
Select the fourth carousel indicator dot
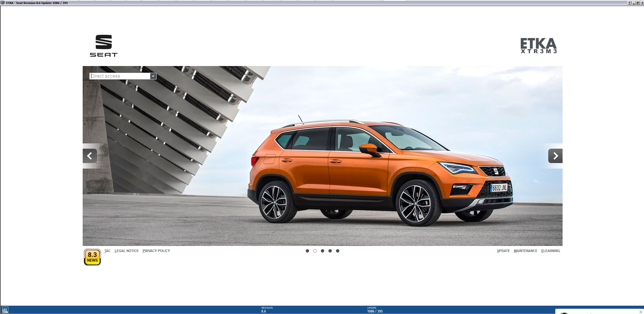pos(330,251)
